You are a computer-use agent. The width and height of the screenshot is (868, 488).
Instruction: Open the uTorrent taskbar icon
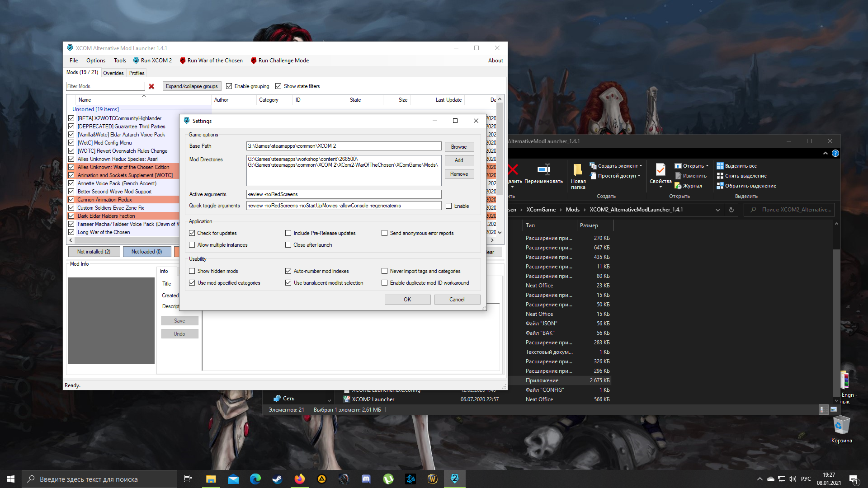click(388, 479)
